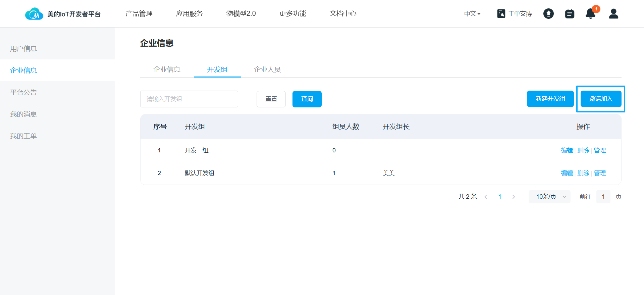Open notifications bell icon

click(590, 14)
